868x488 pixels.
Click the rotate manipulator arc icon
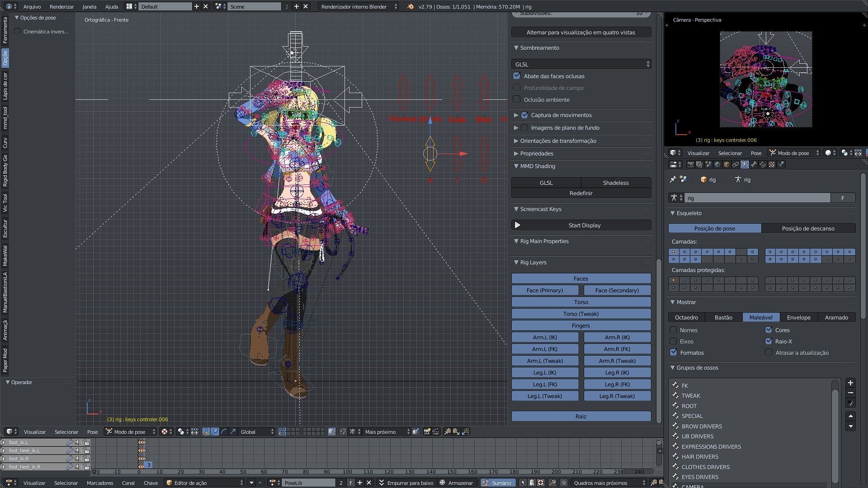pyautogui.click(x=224, y=432)
